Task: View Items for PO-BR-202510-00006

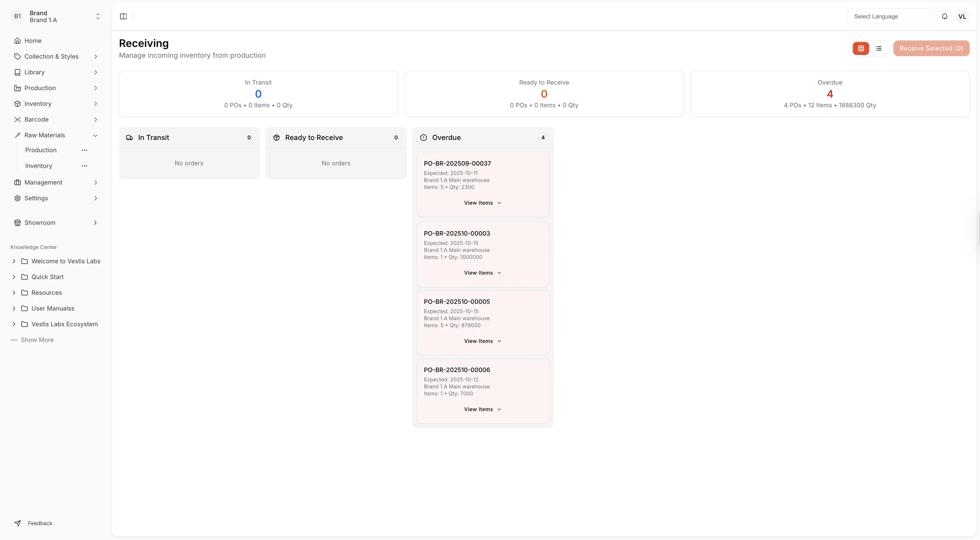Action: 483,409
